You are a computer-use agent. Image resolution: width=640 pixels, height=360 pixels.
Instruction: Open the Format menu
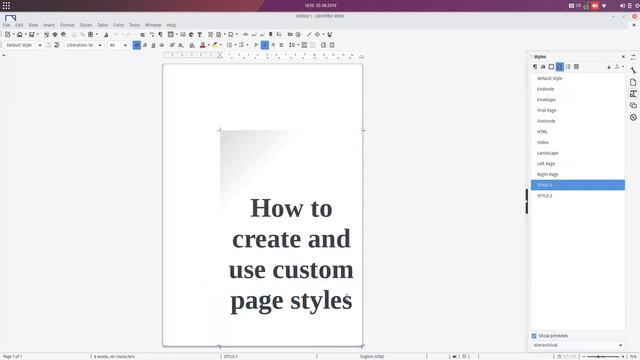pos(67,25)
